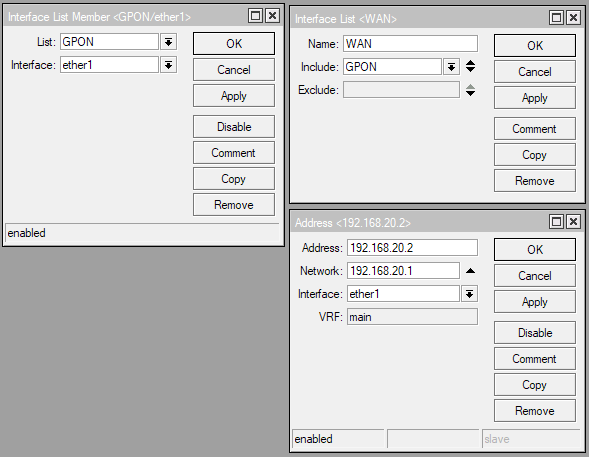
Task: Close the Interface List Member window
Action: tap(272, 16)
